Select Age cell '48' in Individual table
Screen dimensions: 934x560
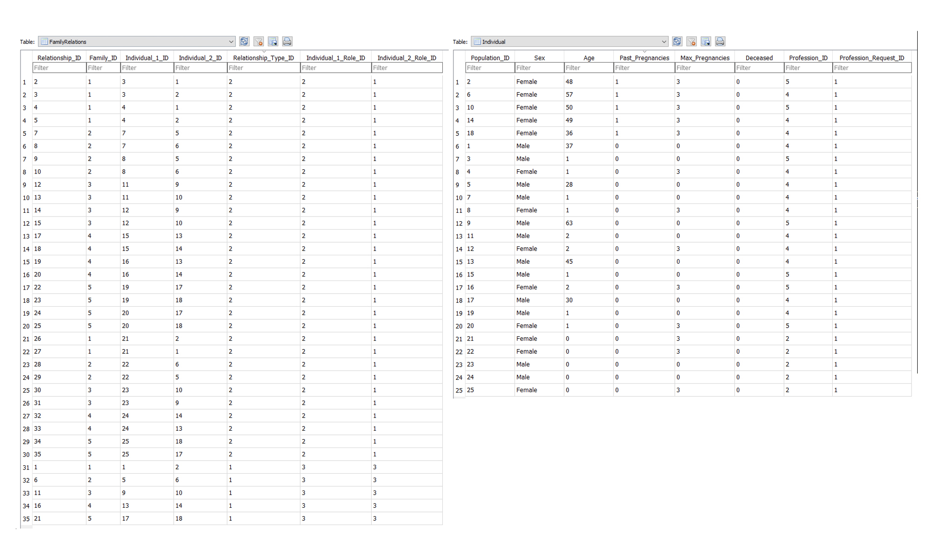point(589,82)
